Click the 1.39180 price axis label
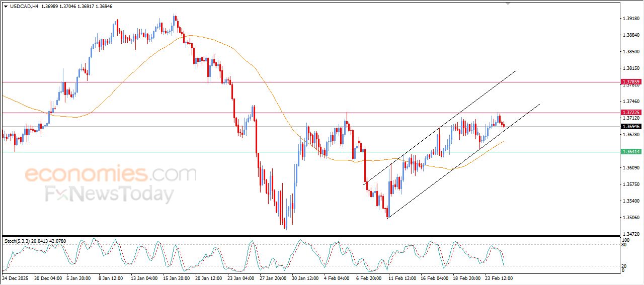Image resolution: width=644 pixels, height=285 pixels. click(631, 19)
